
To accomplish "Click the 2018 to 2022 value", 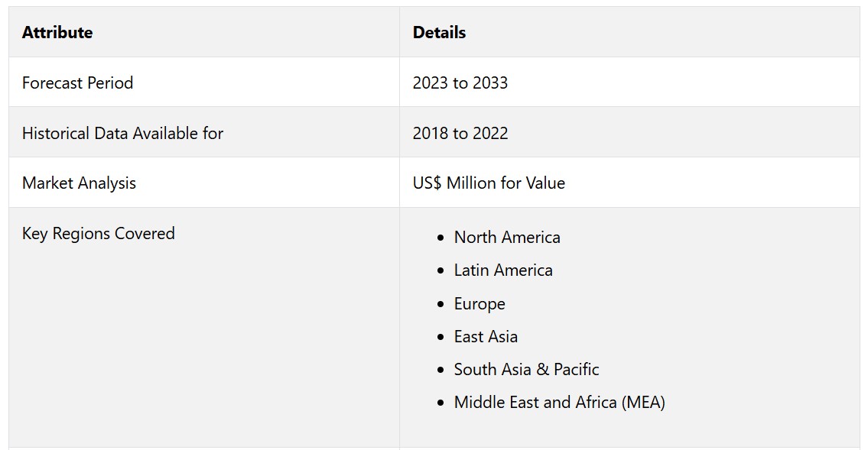I will tap(460, 133).
